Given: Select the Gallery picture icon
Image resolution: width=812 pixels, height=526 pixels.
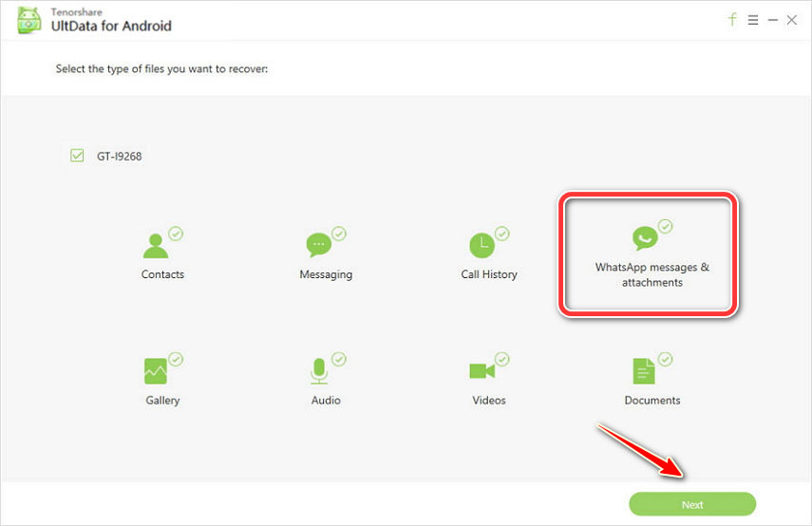Looking at the screenshot, I should 156,371.
